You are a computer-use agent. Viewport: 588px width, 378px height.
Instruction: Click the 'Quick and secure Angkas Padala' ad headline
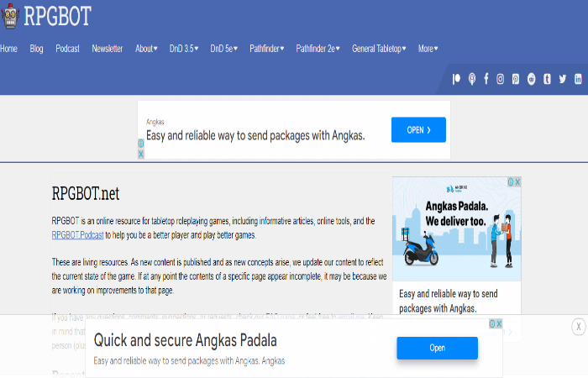186,340
